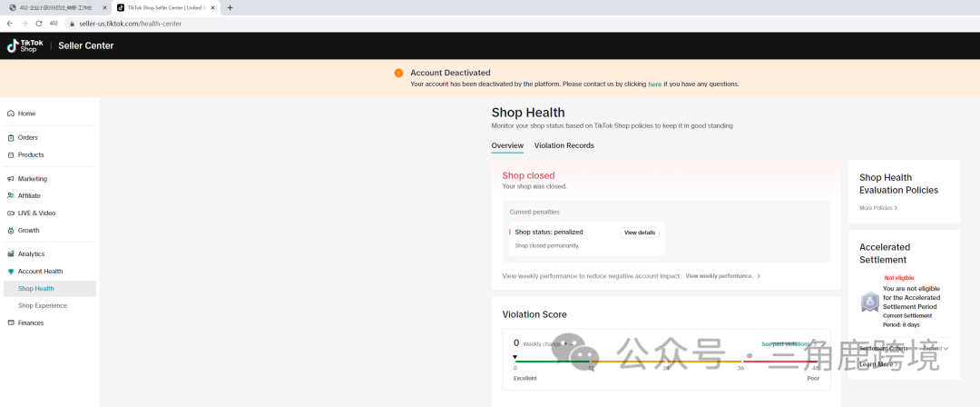Click the 'Shop Health Evaluation Policies' heading
Screen dimensions: 980x407
pos(898,184)
